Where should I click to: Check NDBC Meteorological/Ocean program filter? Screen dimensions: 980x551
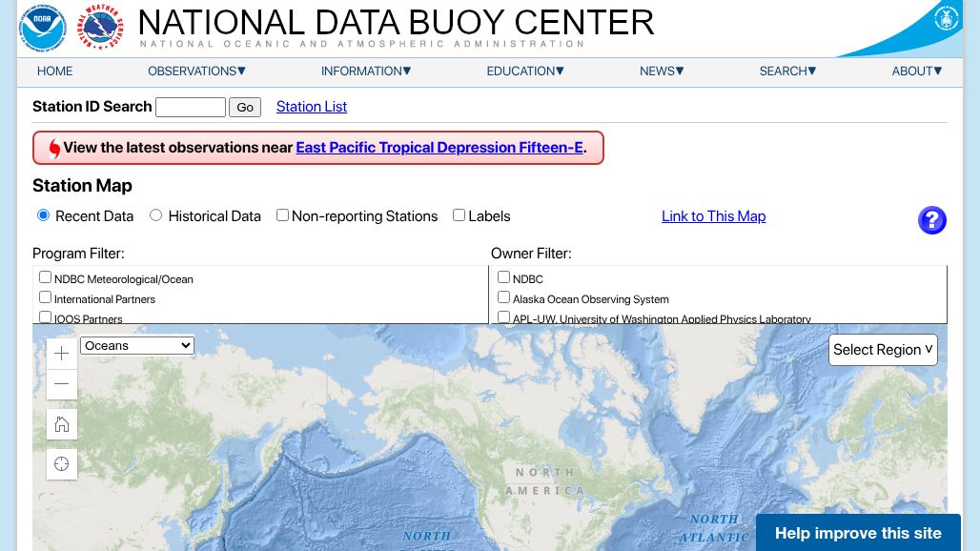pyautogui.click(x=45, y=277)
